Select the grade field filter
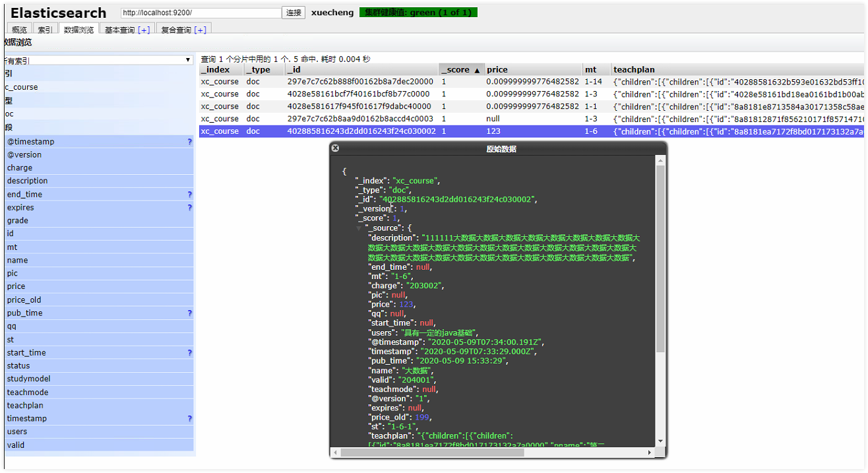Viewport: 868px width, 473px height. (99, 221)
